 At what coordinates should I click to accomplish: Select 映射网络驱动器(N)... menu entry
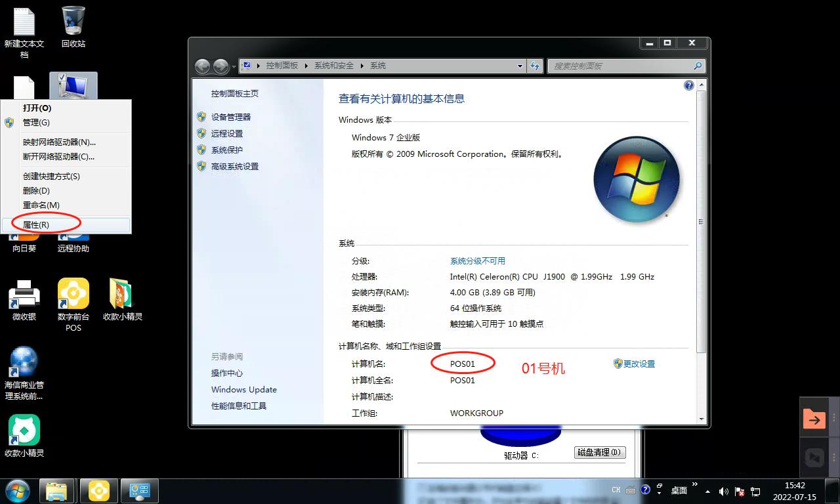pyautogui.click(x=66, y=142)
